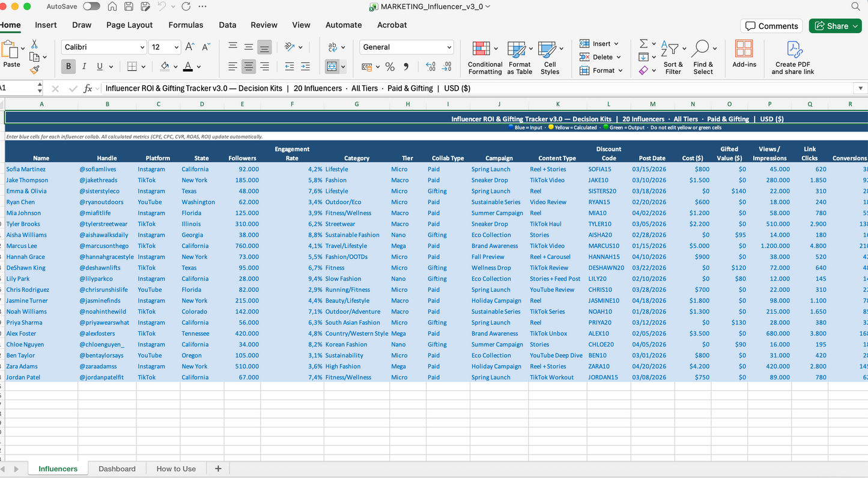Click the Clear eraser icon
The height and width of the screenshot is (478, 868).
[x=643, y=70]
